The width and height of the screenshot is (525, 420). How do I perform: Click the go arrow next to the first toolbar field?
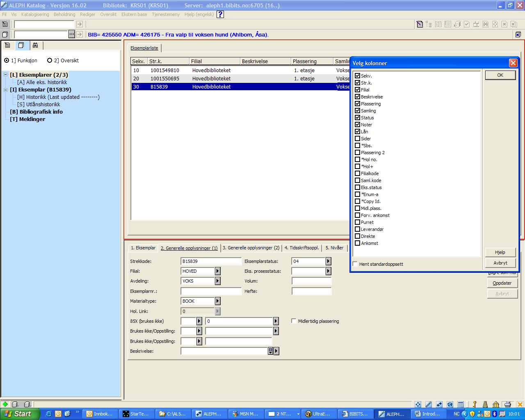coord(80,24)
